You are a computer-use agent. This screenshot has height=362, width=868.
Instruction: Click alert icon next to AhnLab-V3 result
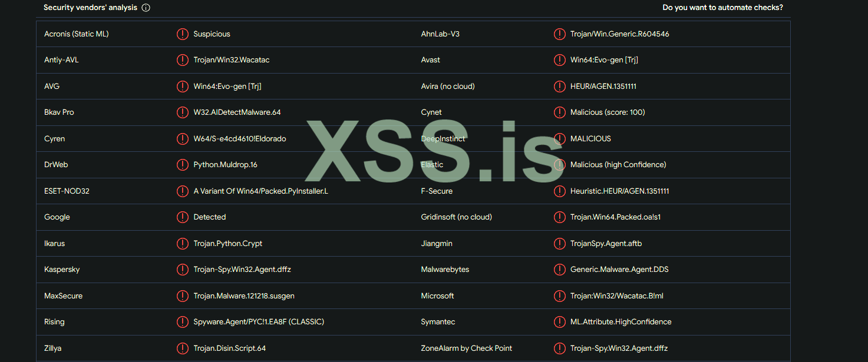[x=560, y=34]
